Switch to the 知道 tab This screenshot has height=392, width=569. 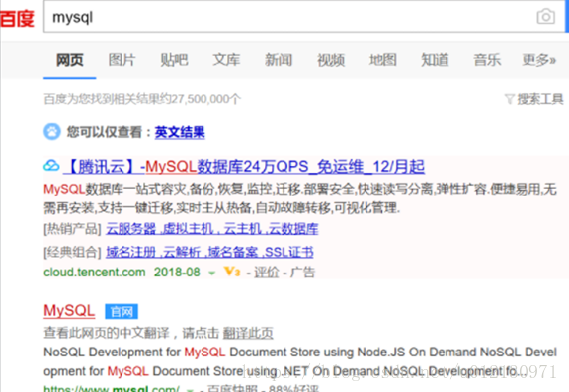pyautogui.click(x=435, y=60)
